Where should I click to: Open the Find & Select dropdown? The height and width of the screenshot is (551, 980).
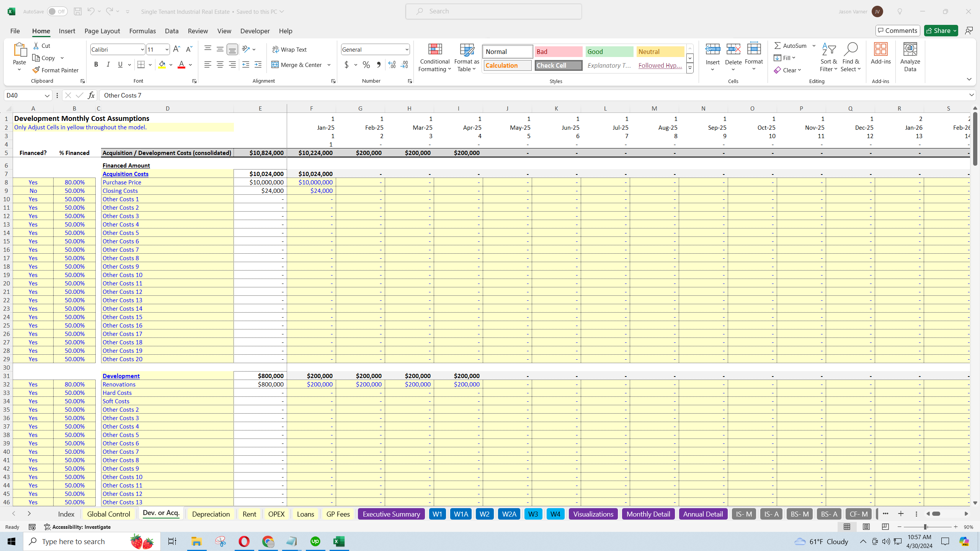click(x=851, y=57)
